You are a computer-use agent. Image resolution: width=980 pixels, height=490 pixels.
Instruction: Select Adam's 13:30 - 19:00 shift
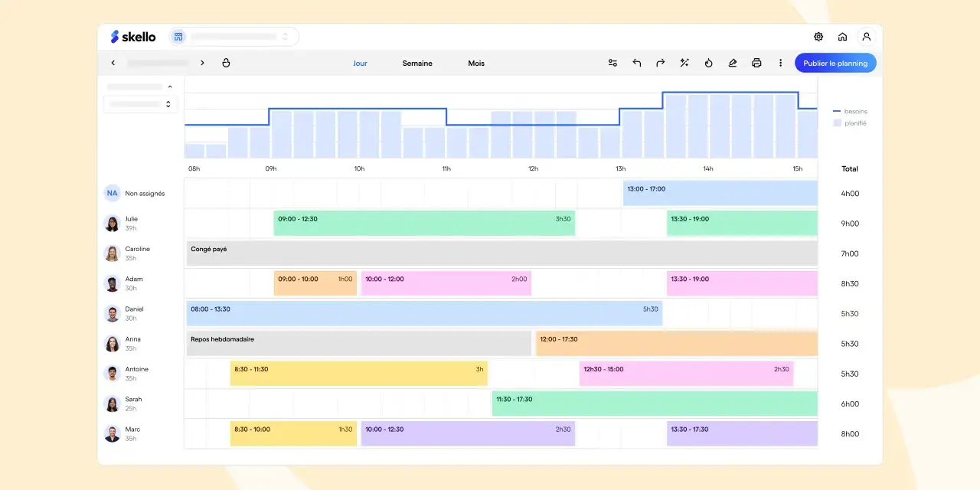[742, 283]
